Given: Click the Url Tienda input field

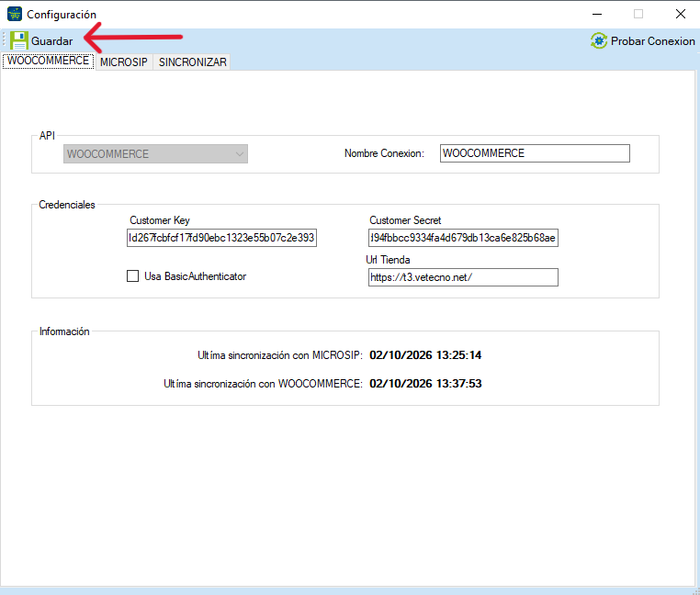Looking at the screenshot, I should pos(463,277).
